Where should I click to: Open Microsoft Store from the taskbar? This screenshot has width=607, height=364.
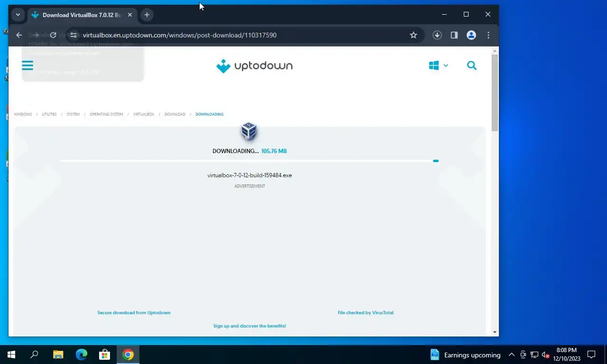click(104, 355)
